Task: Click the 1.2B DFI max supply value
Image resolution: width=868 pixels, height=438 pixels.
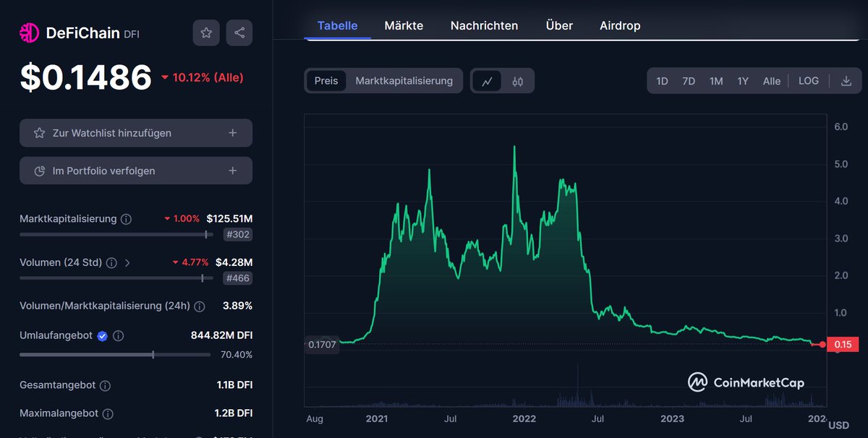Action: point(234,413)
